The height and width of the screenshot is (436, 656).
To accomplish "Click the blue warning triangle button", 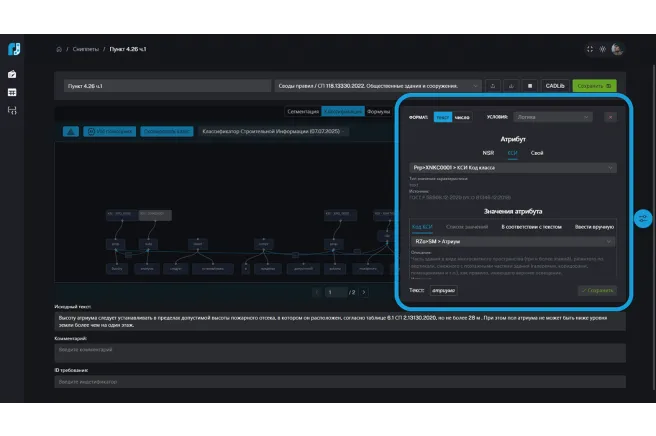I will pyautogui.click(x=71, y=131).
